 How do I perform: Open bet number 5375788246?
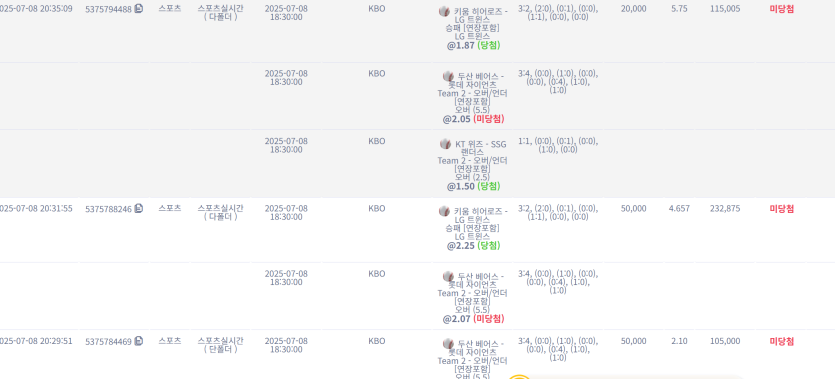pyautogui.click(x=108, y=209)
